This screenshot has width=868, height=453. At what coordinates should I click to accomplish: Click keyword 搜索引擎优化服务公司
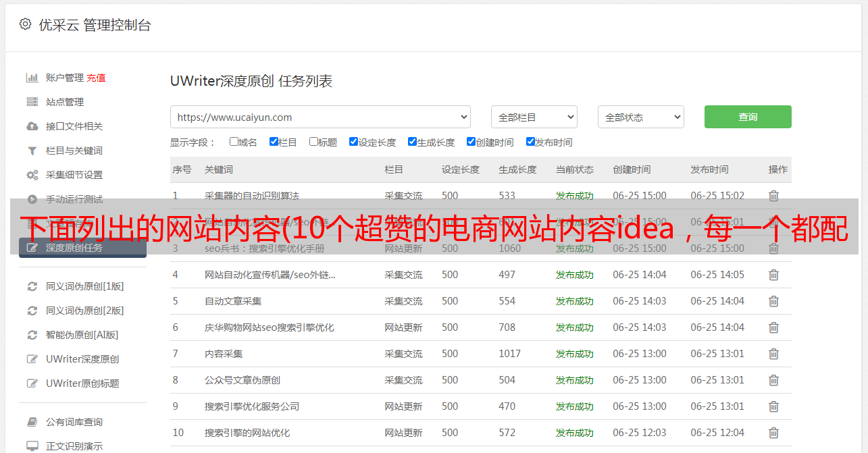252,406
